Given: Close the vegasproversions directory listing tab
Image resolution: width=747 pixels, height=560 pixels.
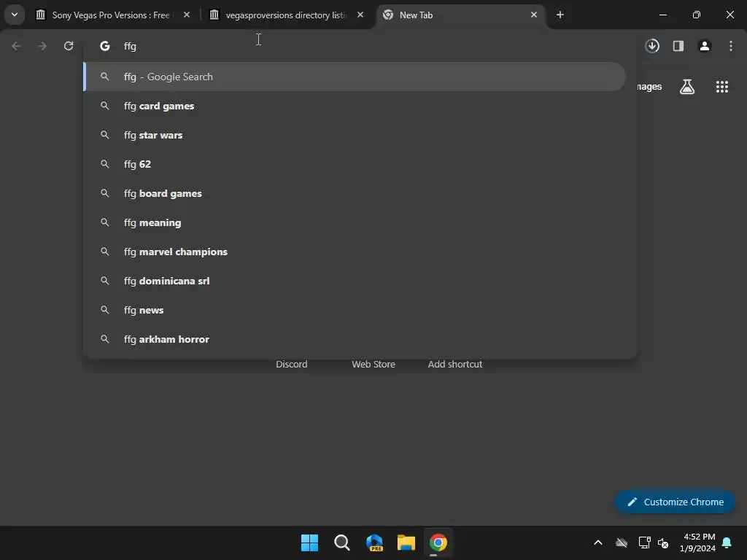Looking at the screenshot, I should (360, 15).
